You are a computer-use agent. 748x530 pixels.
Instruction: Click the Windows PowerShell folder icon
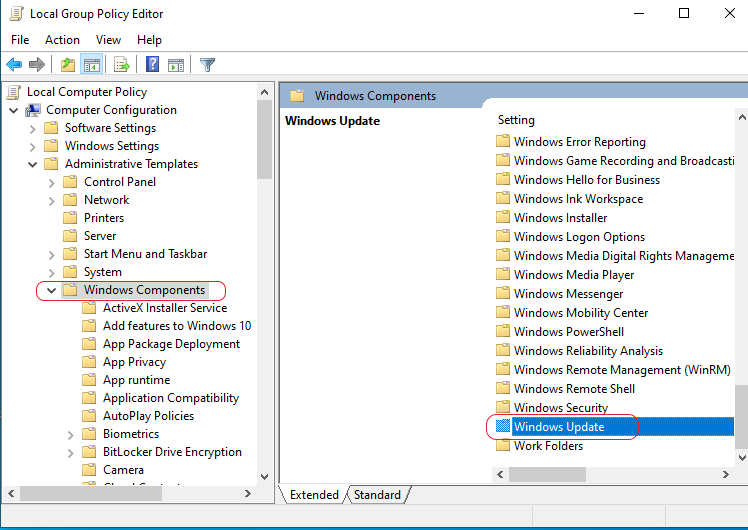click(x=503, y=332)
